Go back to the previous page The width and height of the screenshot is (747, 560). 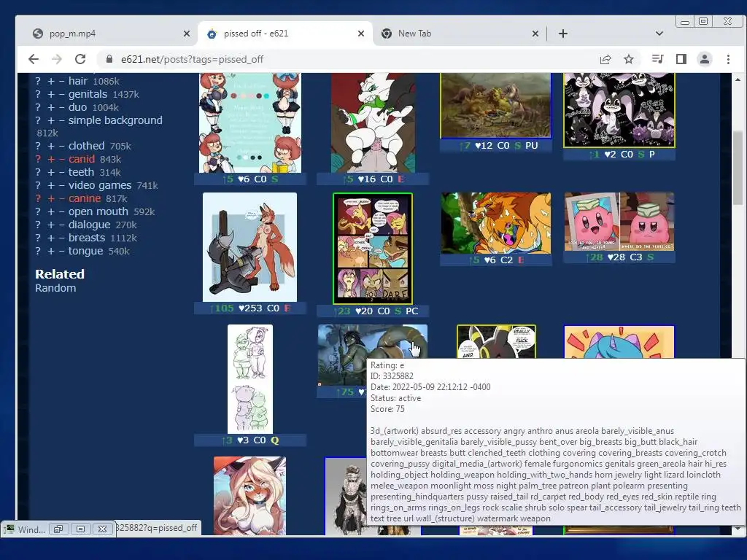[x=34, y=59]
